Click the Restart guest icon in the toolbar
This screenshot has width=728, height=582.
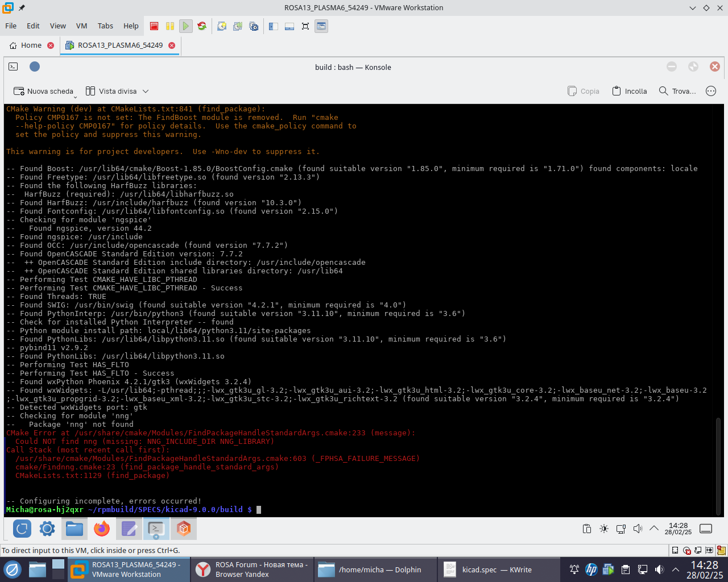pos(202,26)
